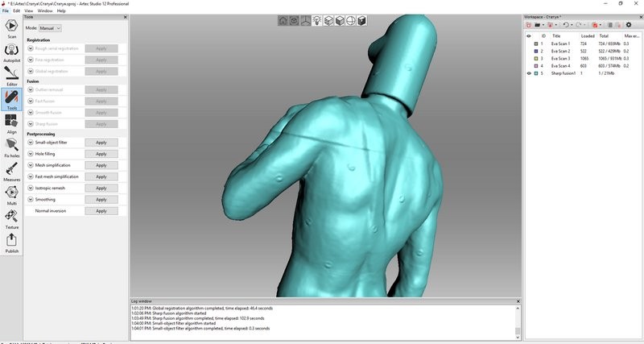Viewport: 644px width, 344px height.
Task: Open the Mode dropdown set to Manual
Action: point(51,28)
